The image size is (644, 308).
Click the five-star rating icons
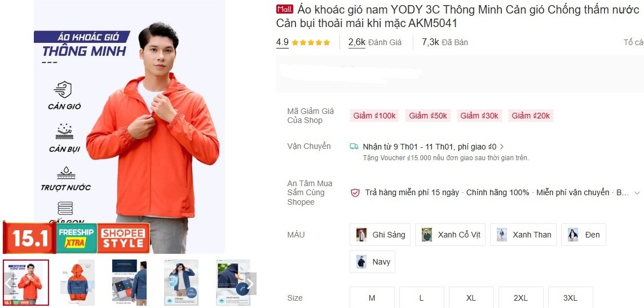(311, 42)
